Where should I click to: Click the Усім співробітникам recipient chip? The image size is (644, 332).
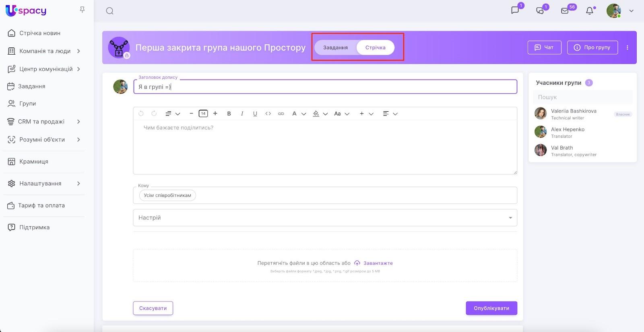[167, 195]
